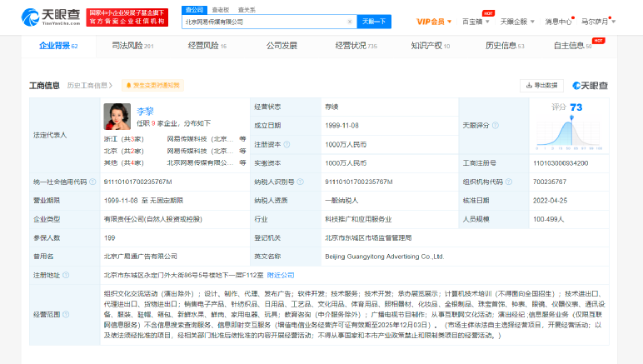Click the 核准日期 value 2022-04-25
Viewport: 643px width, 364px height.
tap(550, 201)
